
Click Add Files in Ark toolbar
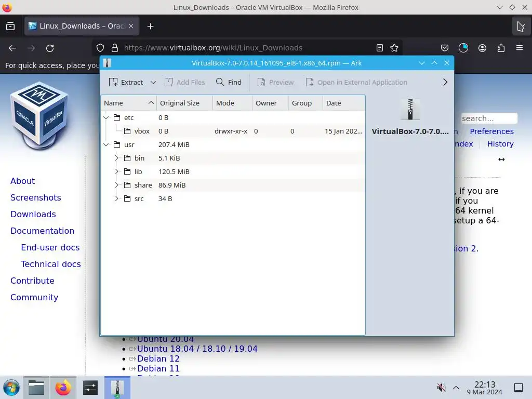[185, 83]
